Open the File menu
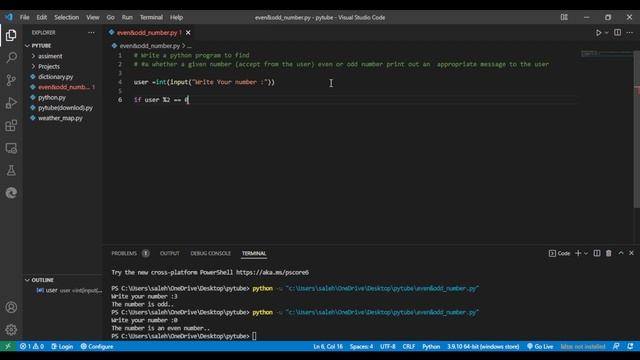This screenshot has width=640, height=360. click(x=24, y=17)
